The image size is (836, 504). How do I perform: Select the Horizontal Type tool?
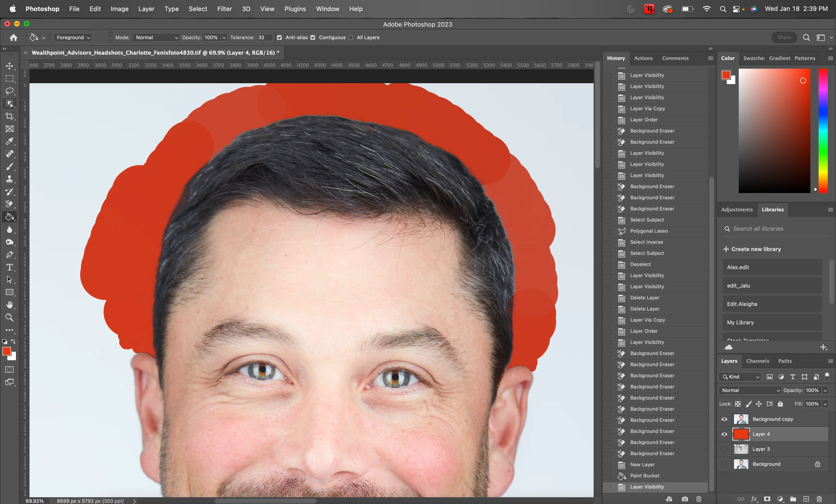pyautogui.click(x=9, y=267)
